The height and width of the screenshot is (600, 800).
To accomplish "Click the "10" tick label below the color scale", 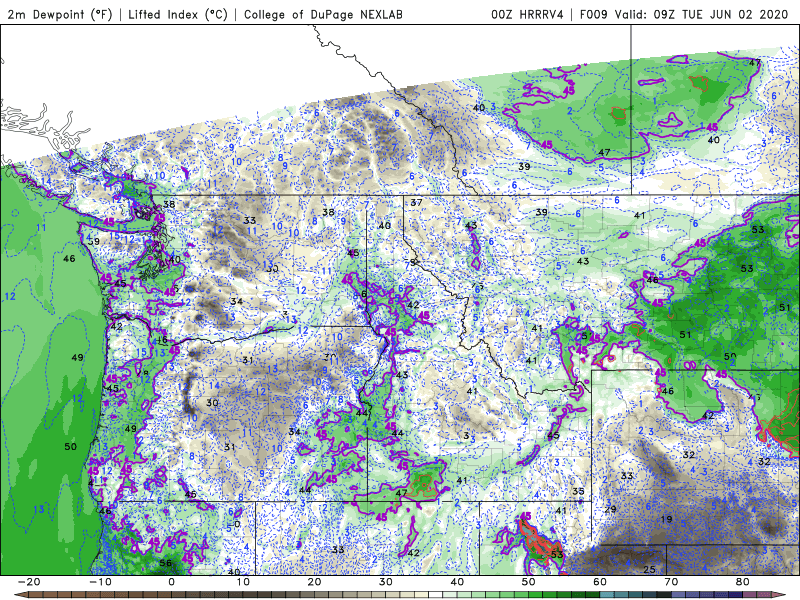I will (243, 582).
